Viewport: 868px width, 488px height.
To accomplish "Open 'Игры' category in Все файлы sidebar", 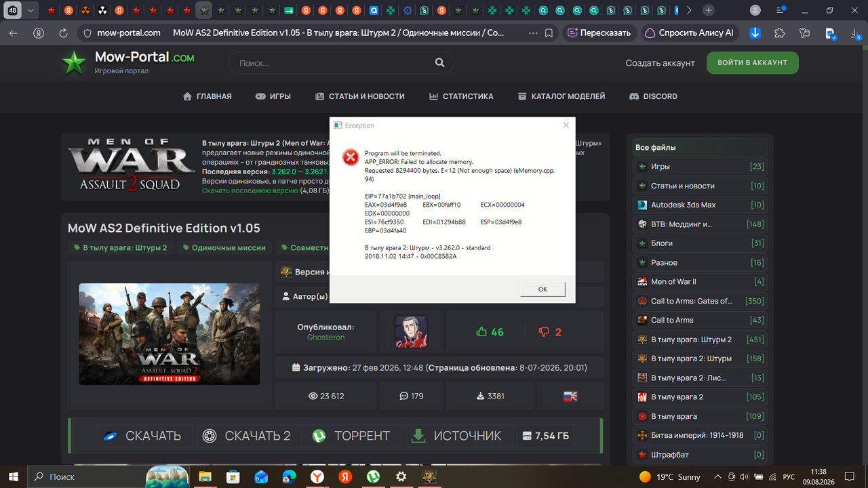I will [700, 167].
